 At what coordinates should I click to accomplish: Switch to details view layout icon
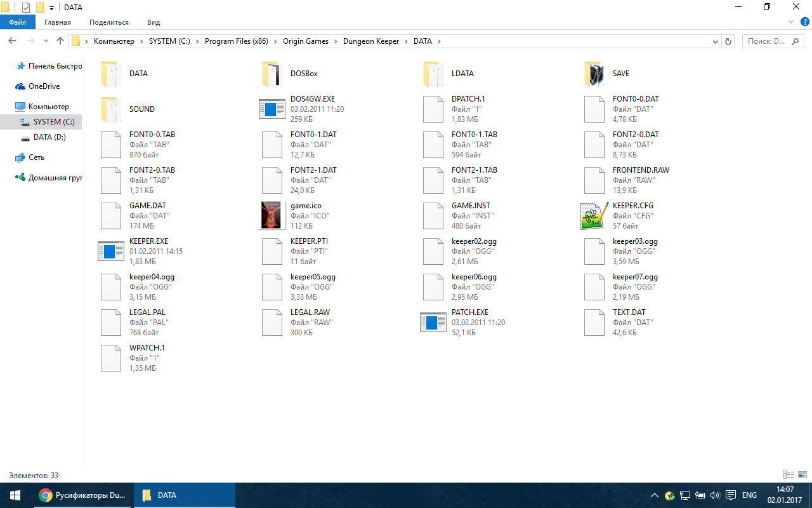[x=789, y=475]
